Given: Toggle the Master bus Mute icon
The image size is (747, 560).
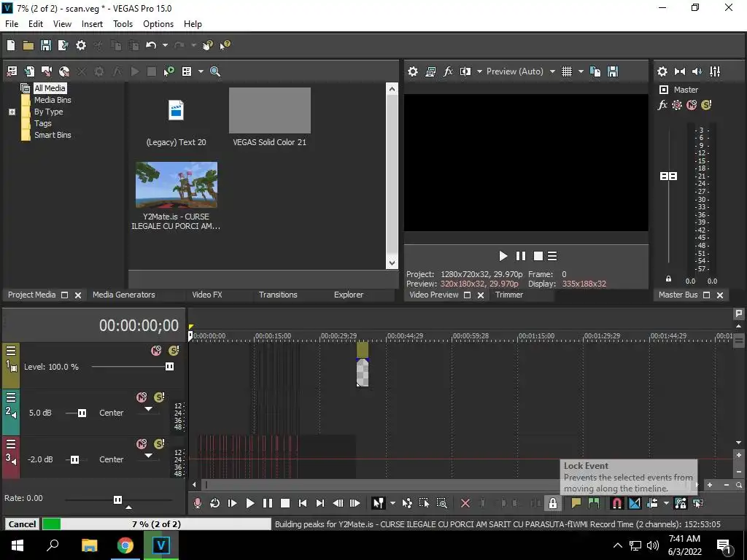Looking at the screenshot, I should [692, 105].
